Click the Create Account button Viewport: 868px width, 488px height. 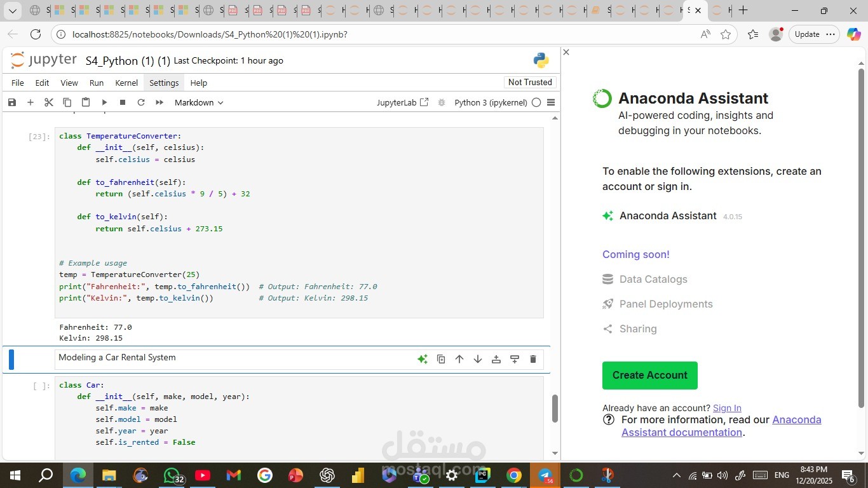649,375
